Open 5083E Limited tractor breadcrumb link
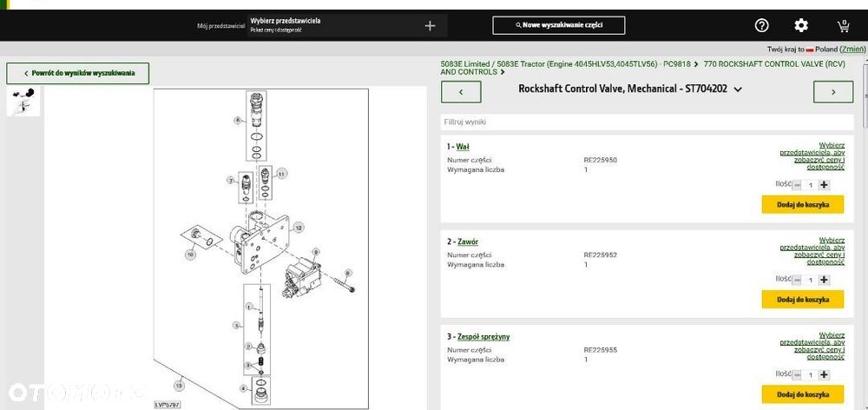Image resolution: width=868 pixels, height=410 pixels. click(565, 64)
